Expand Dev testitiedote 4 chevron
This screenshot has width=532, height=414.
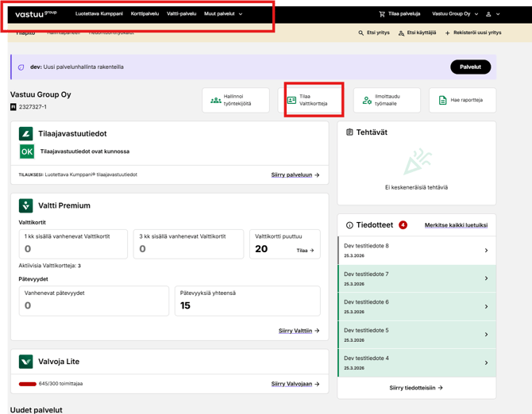[486, 362]
